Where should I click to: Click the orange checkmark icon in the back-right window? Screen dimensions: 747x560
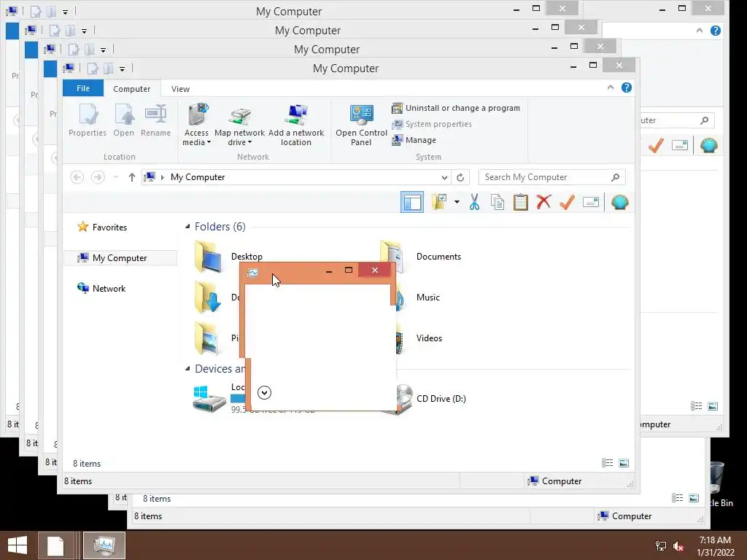tap(656, 145)
